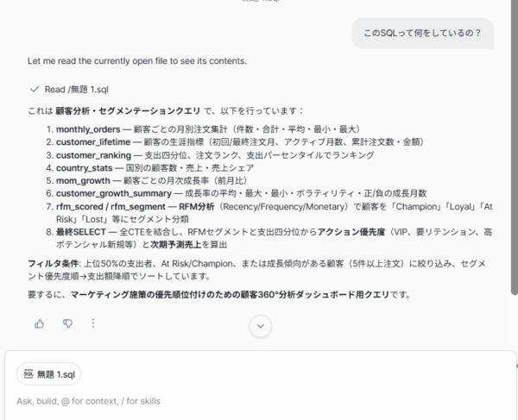
Task: Open the three-dot more options menu
Action: [x=93, y=323]
